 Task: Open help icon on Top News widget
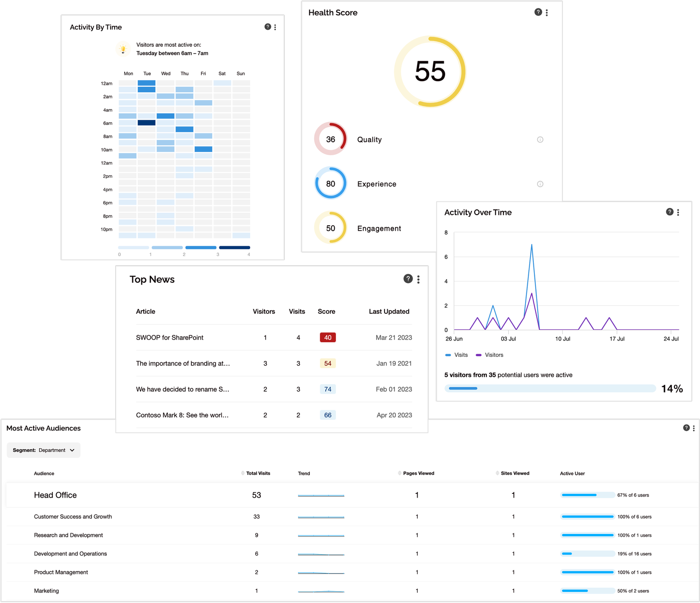tap(407, 278)
